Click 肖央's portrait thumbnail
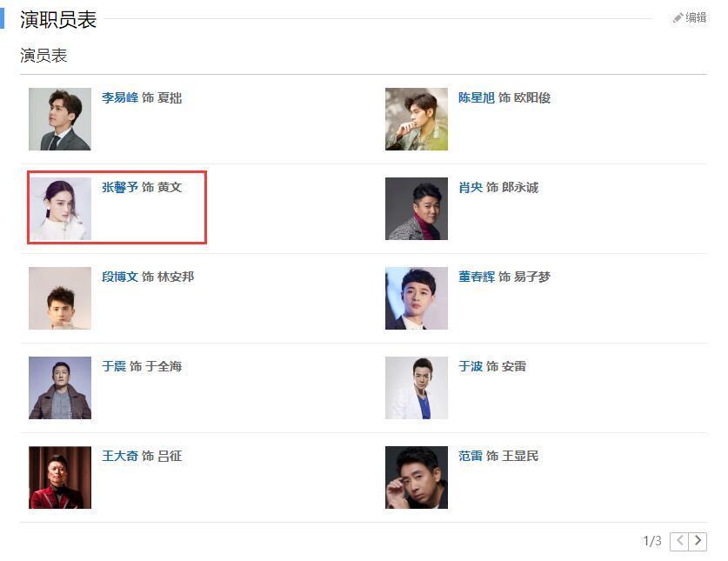 pos(417,209)
